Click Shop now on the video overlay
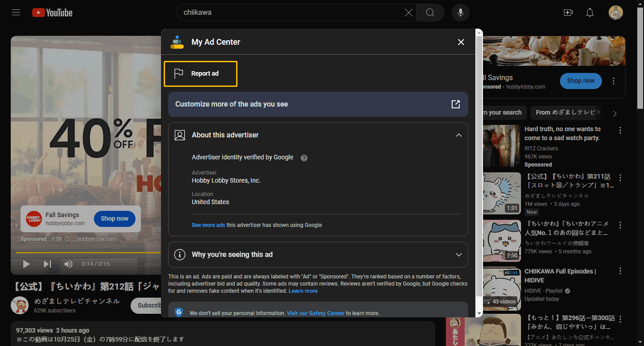 click(x=114, y=219)
